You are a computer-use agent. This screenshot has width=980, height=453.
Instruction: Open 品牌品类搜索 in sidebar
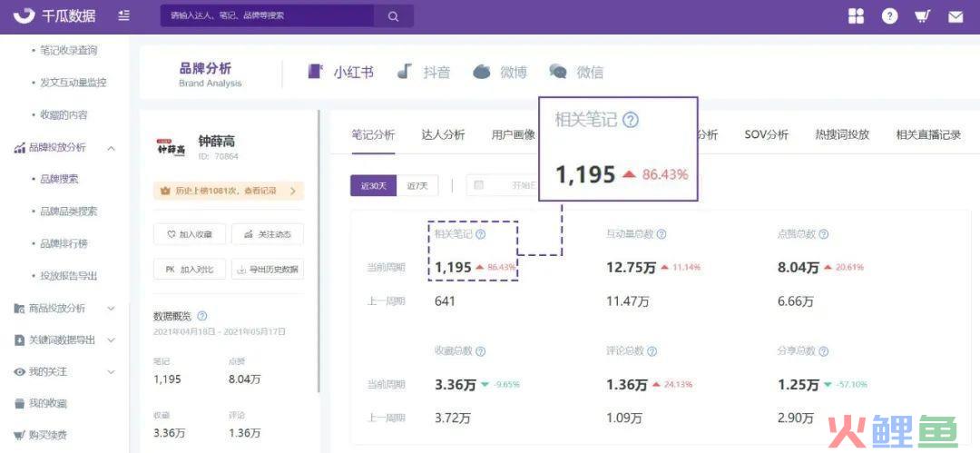[x=69, y=212]
